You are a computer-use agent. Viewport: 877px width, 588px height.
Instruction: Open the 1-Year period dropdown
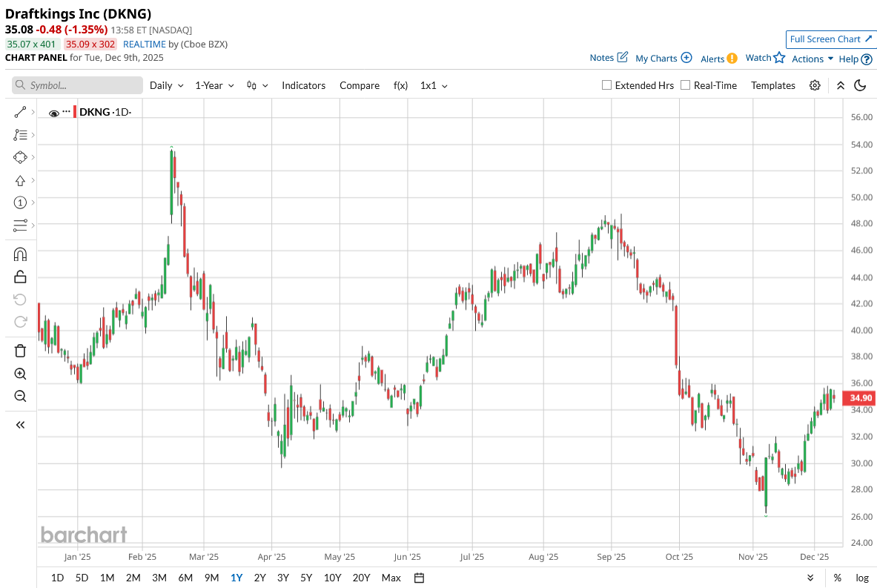click(x=215, y=85)
